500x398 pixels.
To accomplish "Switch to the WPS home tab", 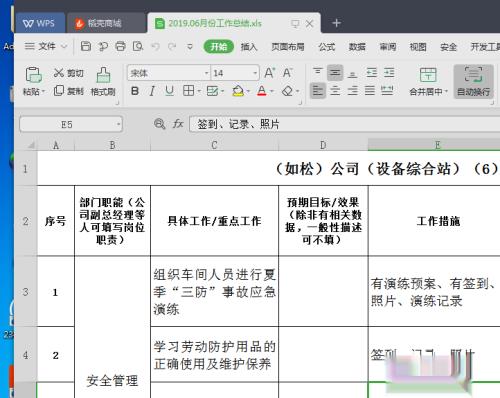I will point(39,23).
